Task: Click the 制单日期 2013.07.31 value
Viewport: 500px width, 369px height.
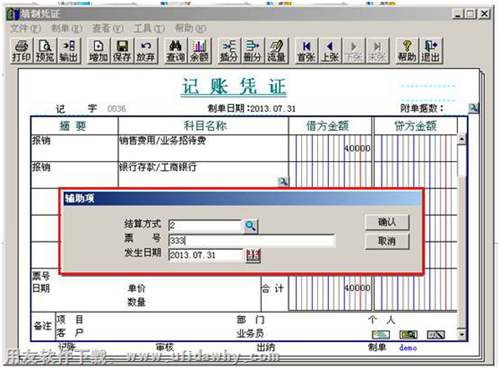Action: pyautogui.click(x=273, y=109)
